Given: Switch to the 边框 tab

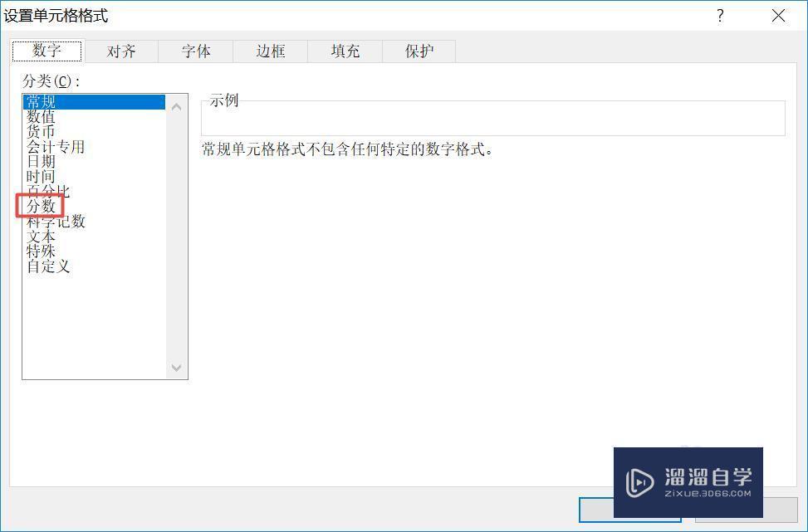Looking at the screenshot, I should 271,51.
